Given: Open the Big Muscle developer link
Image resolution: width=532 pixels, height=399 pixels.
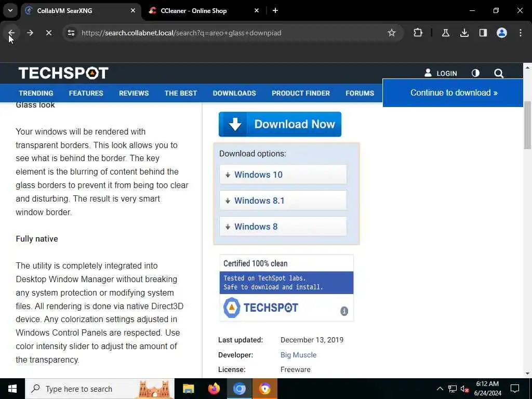Looking at the screenshot, I should tap(298, 355).
